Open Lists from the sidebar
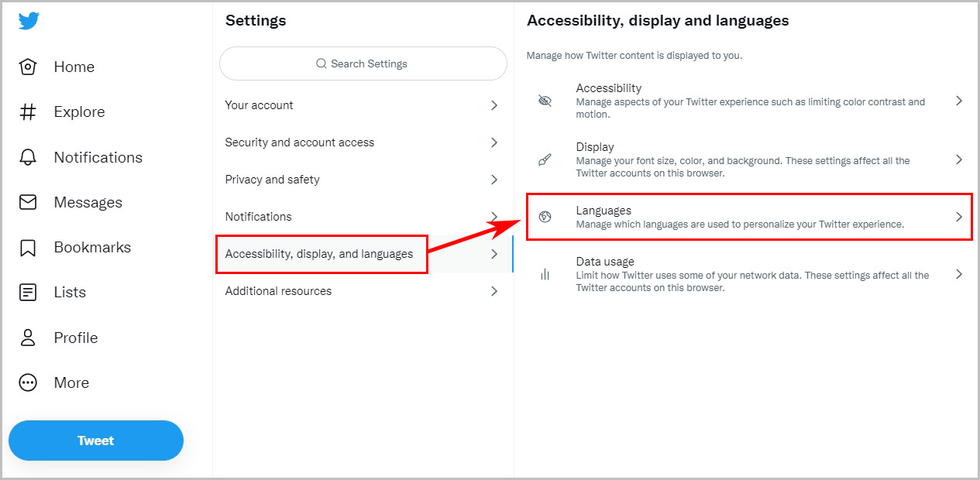980x480 pixels. [x=70, y=293]
